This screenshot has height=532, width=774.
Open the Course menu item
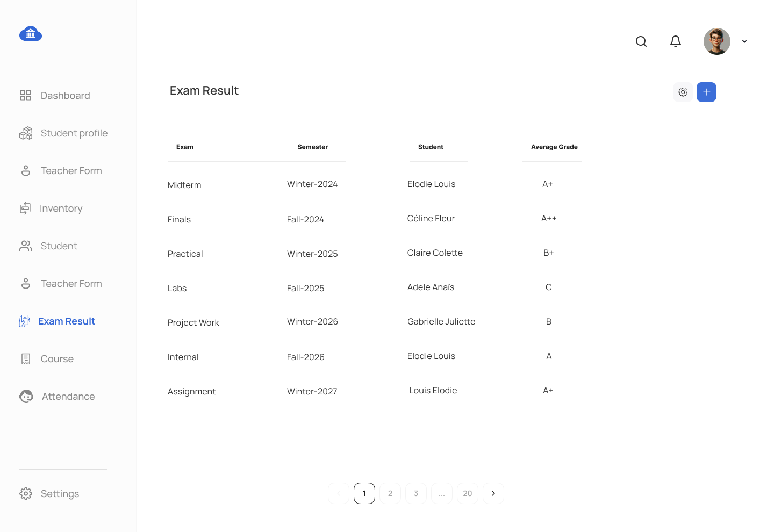47,359
